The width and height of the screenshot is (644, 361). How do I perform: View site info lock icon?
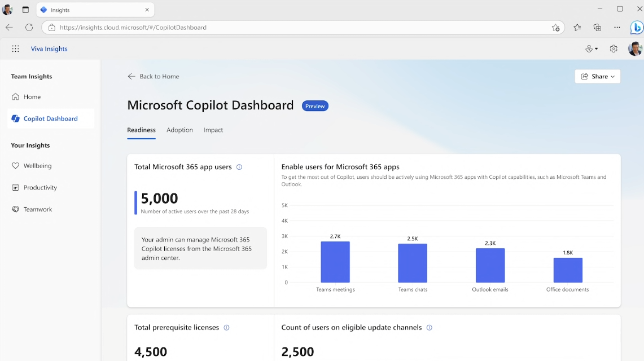(52, 28)
